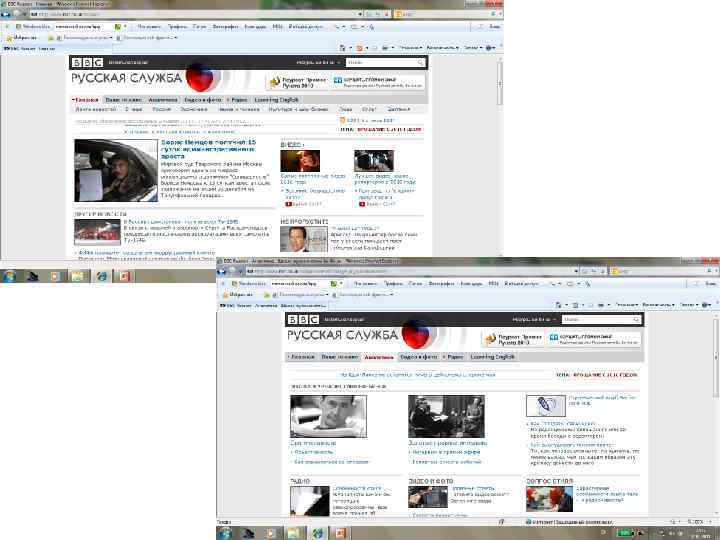The width and height of the screenshot is (720, 540).
Task: Open Лента новостей link on top page
Action: point(96,109)
